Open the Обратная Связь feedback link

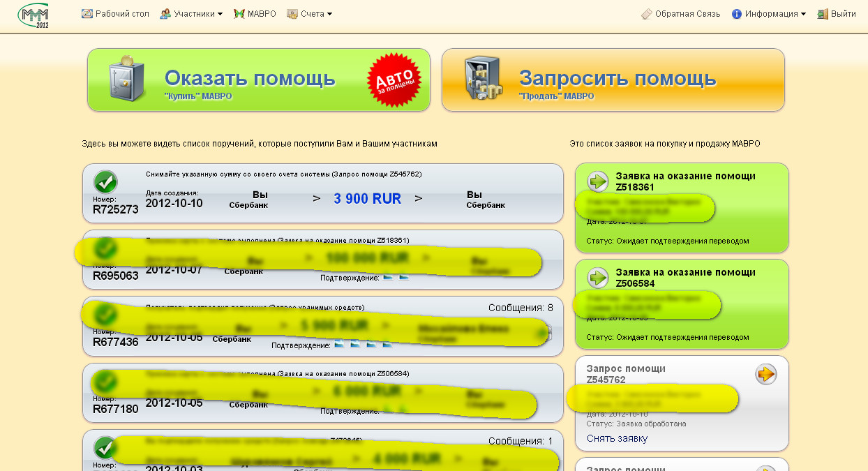687,14
